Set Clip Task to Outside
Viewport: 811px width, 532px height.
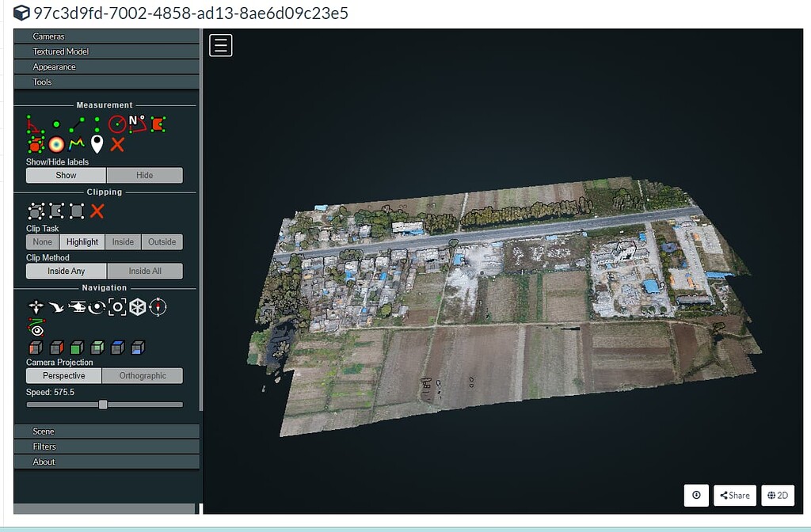pyautogui.click(x=162, y=241)
